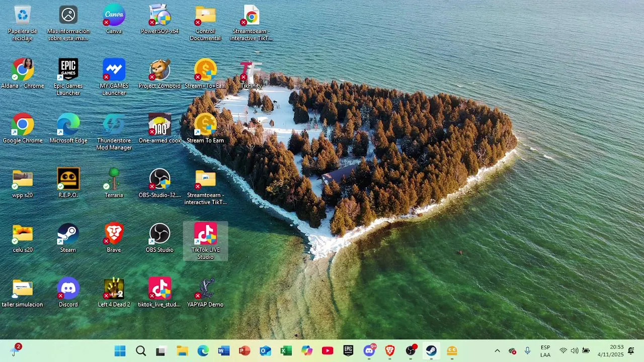Image resolution: width=644 pixels, height=362 pixels.
Task: Open Brave from the taskbar
Action: click(x=390, y=351)
